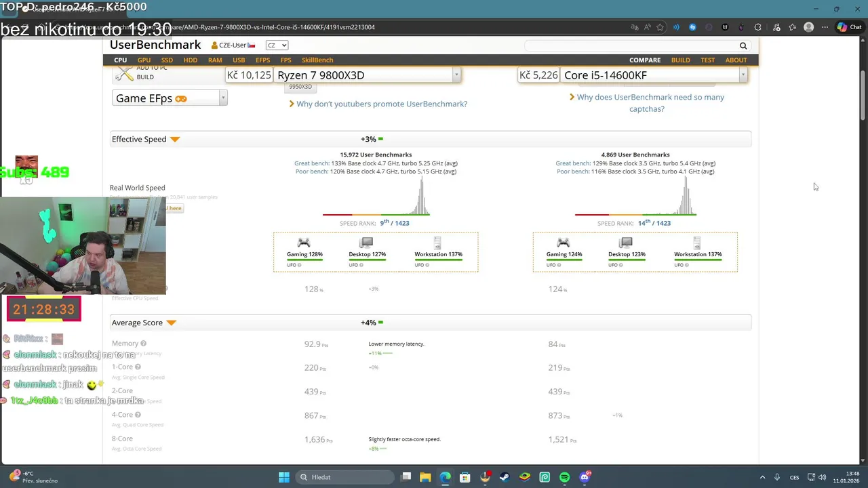Collapse the Average Score section arrow
The width and height of the screenshot is (868, 488).
click(171, 323)
